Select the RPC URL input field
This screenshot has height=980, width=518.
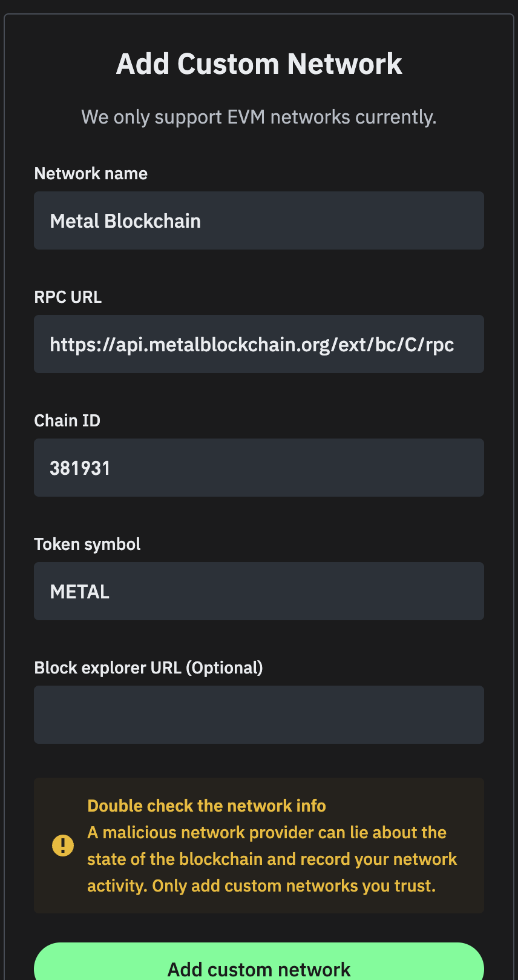(x=259, y=344)
